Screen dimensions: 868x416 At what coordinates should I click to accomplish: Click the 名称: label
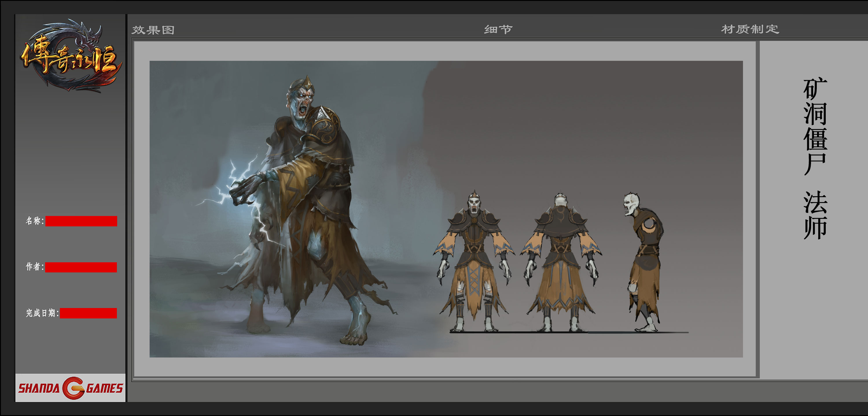[35, 221]
